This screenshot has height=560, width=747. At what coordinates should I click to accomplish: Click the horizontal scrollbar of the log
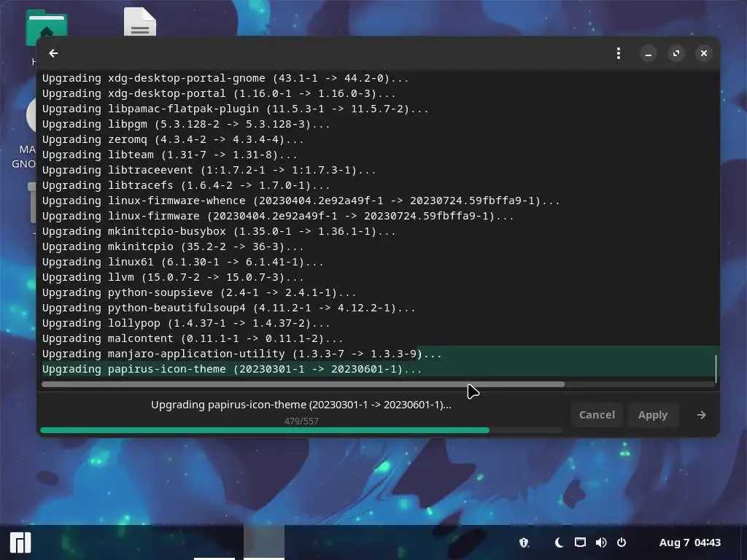tap(303, 384)
